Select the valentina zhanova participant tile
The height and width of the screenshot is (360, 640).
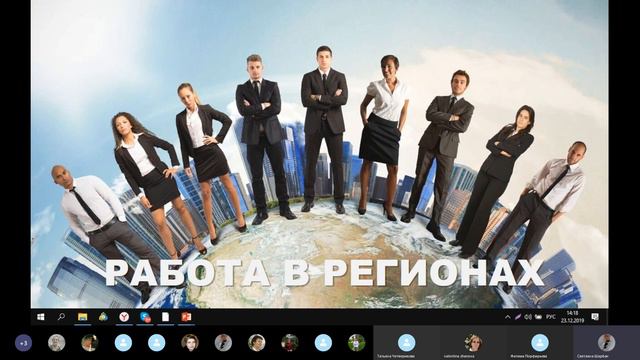(473, 343)
